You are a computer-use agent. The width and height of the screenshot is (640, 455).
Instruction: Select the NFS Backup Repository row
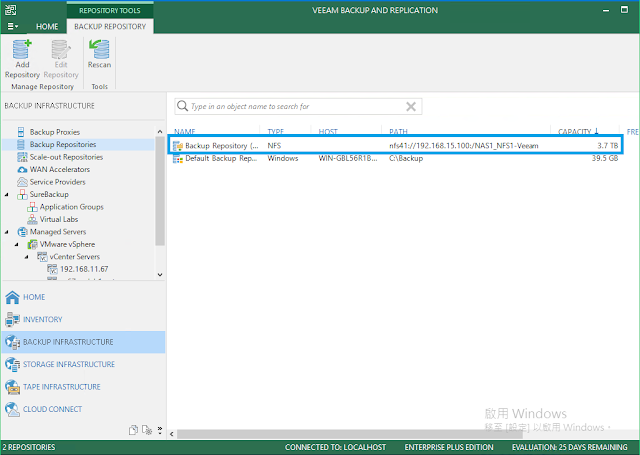pyautogui.click(x=395, y=145)
